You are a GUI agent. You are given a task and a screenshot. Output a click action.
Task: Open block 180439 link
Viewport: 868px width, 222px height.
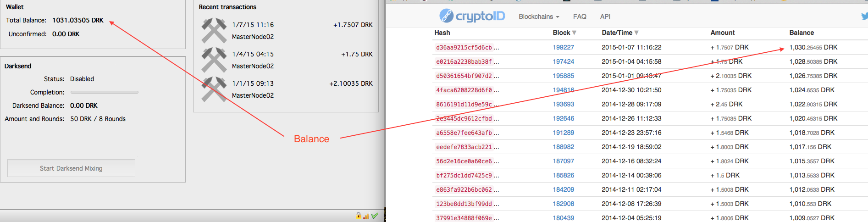coord(564,218)
